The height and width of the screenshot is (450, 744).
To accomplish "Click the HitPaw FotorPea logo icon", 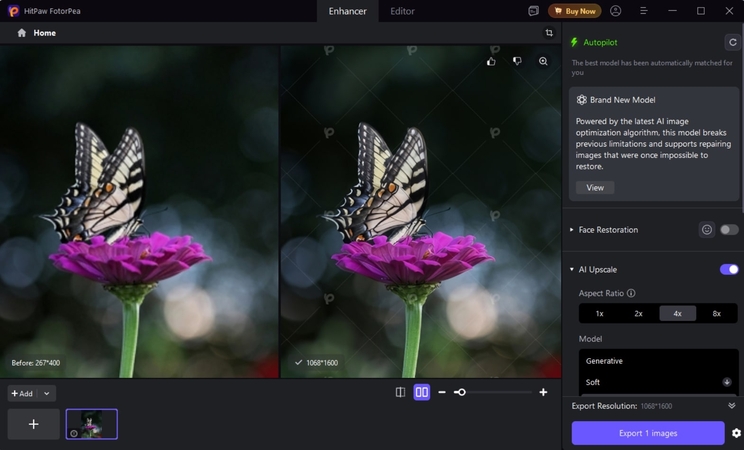I will click(x=13, y=10).
